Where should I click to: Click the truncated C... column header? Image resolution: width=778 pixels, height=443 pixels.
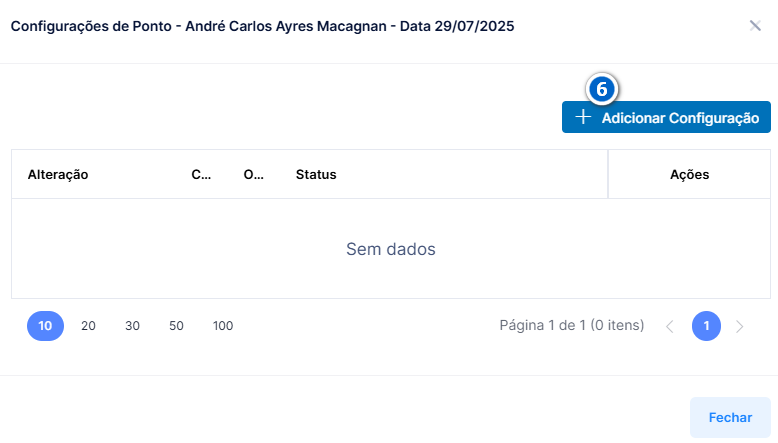201,175
